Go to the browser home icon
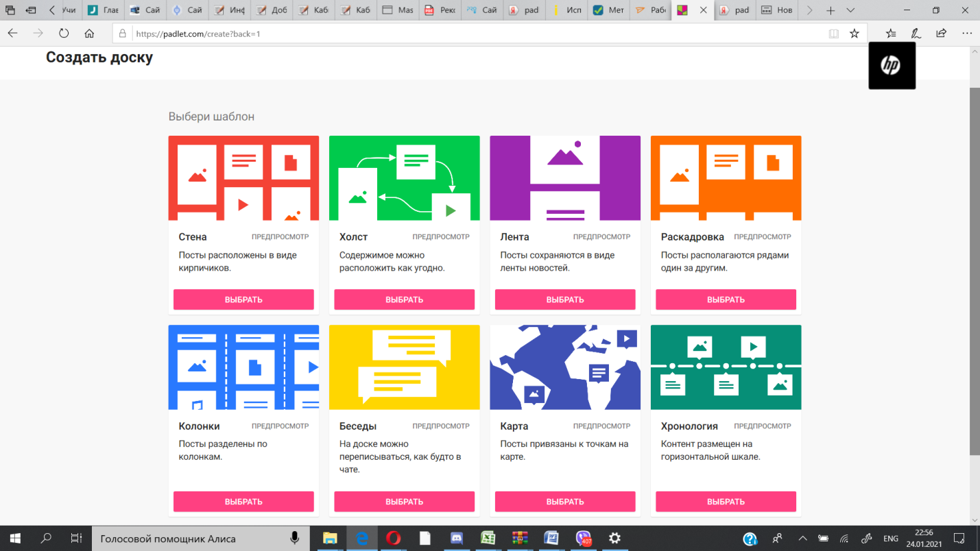Screen dimensions: 980x551 tap(89, 33)
